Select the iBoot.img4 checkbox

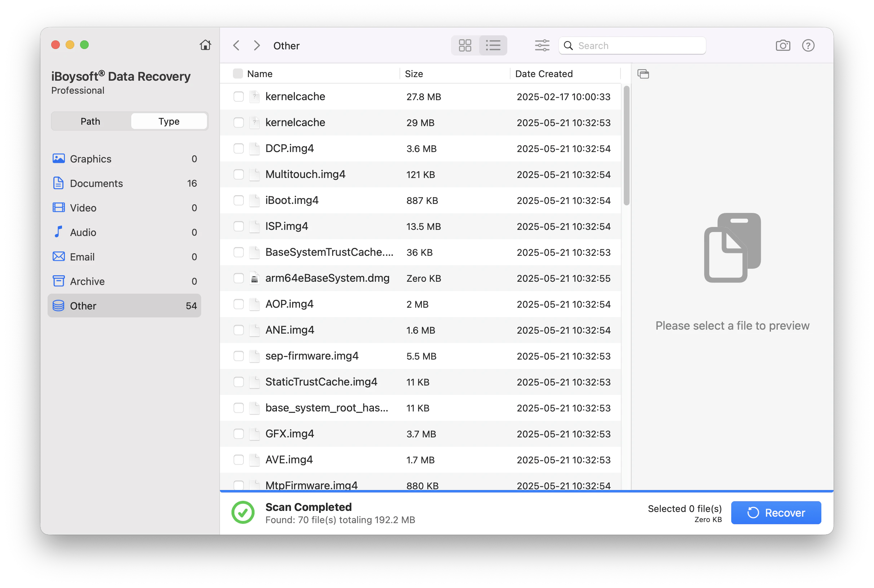click(239, 200)
